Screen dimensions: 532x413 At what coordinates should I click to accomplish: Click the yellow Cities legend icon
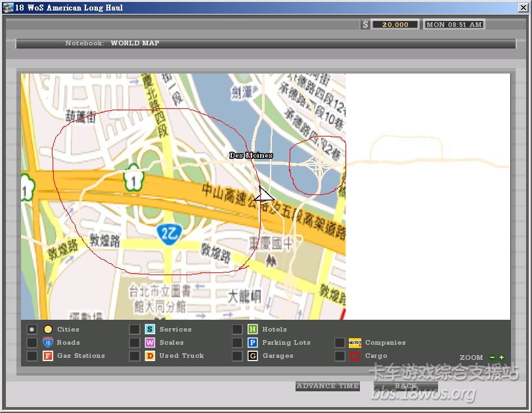[48, 330]
